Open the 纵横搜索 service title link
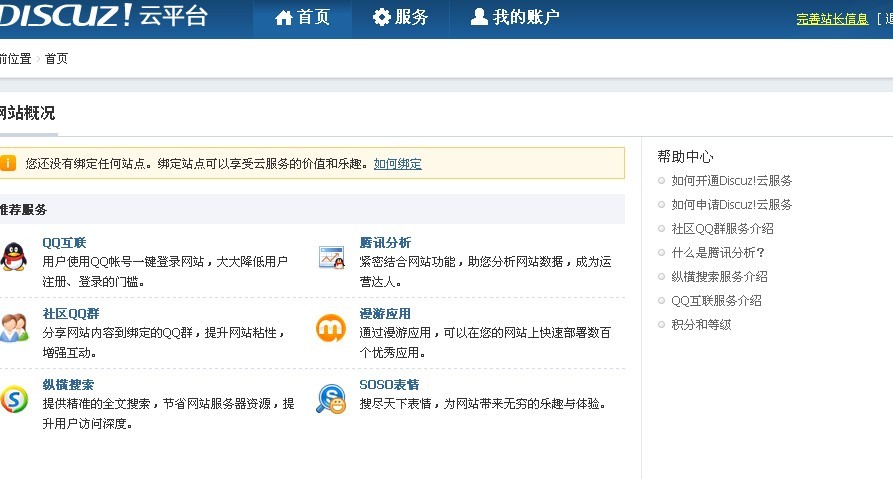Screen dimensions: 893x479 [68, 385]
